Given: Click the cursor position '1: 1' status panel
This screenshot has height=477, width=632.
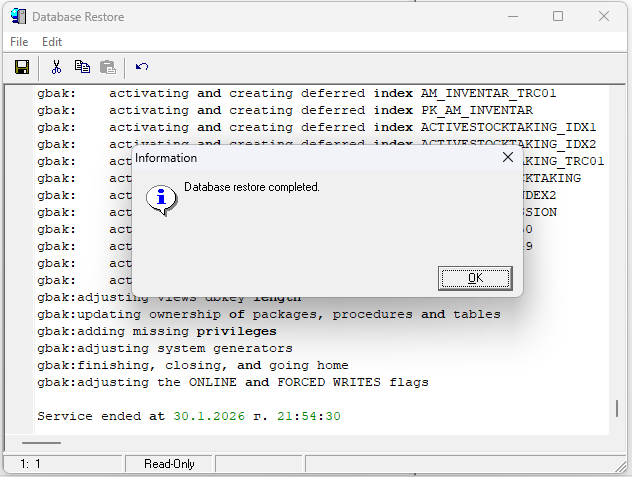Looking at the screenshot, I should 30,464.
